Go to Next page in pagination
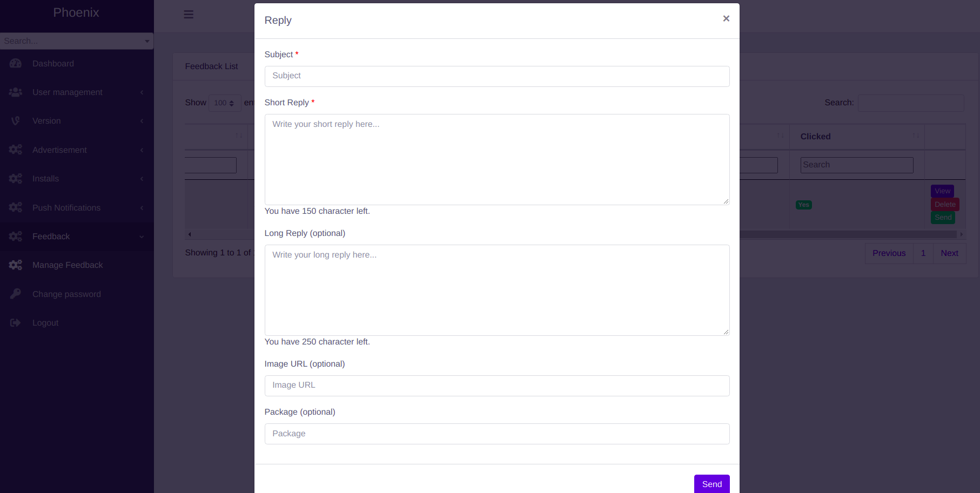980x493 pixels. pyautogui.click(x=949, y=253)
